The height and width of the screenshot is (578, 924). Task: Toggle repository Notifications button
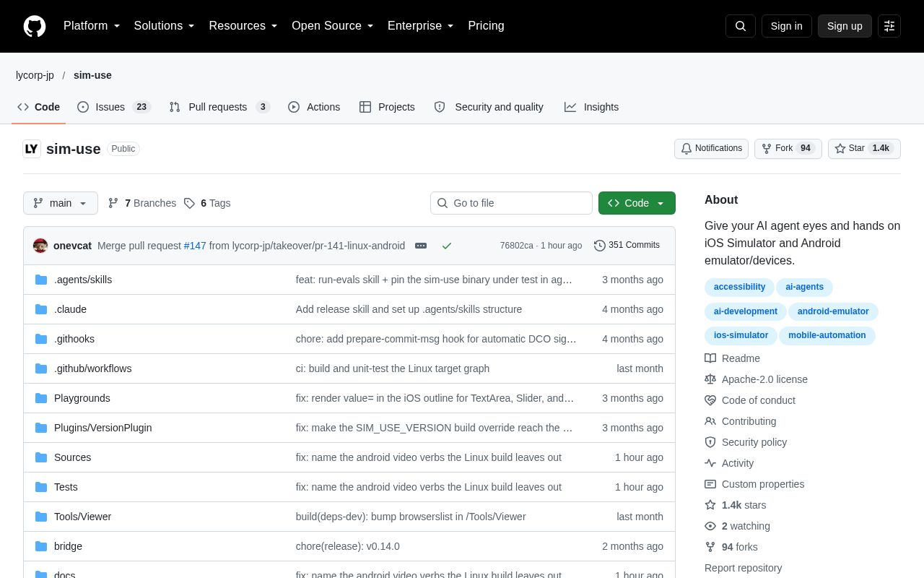point(711,149)
